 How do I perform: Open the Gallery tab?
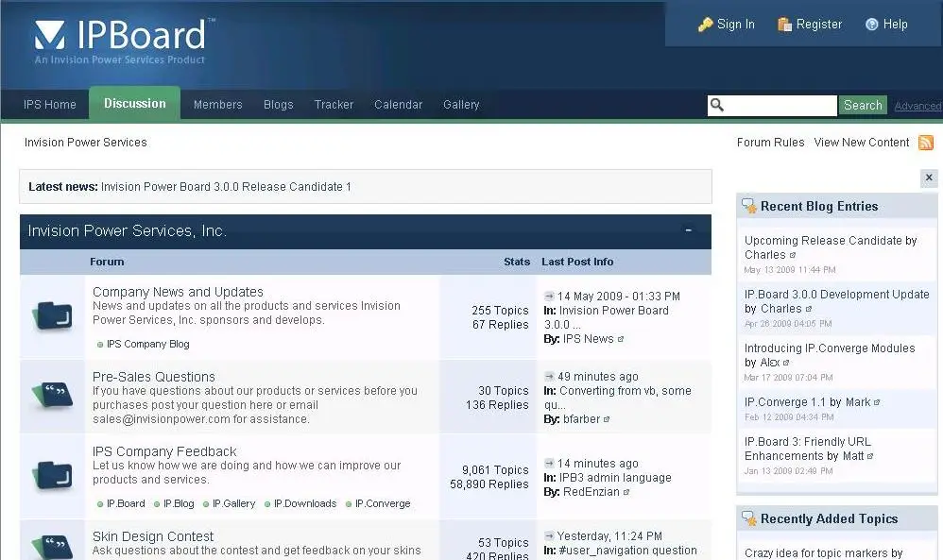[x=461, y=105]
